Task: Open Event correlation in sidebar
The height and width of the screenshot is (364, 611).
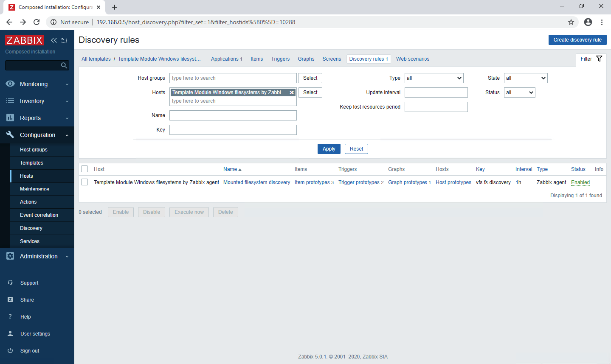Action: (x=42, y=215)
